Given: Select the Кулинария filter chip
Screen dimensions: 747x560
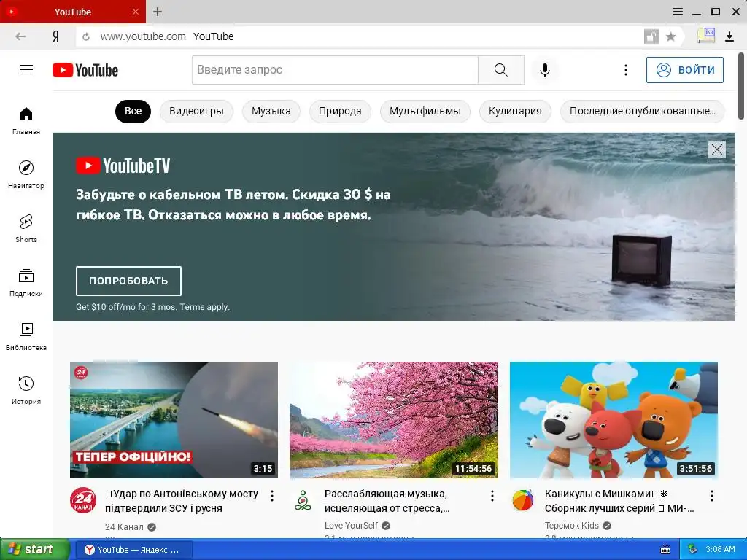Looking at the screenshot, I should pos(515,112).
